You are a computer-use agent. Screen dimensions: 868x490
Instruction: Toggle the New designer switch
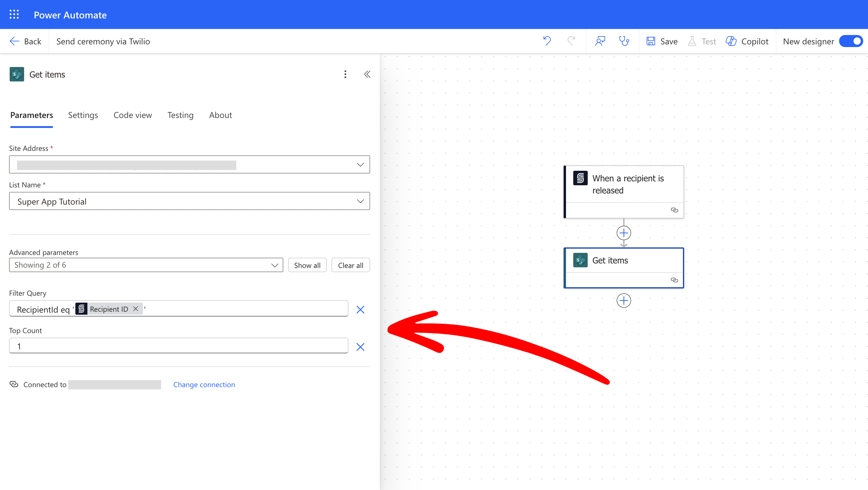[851, 41]
